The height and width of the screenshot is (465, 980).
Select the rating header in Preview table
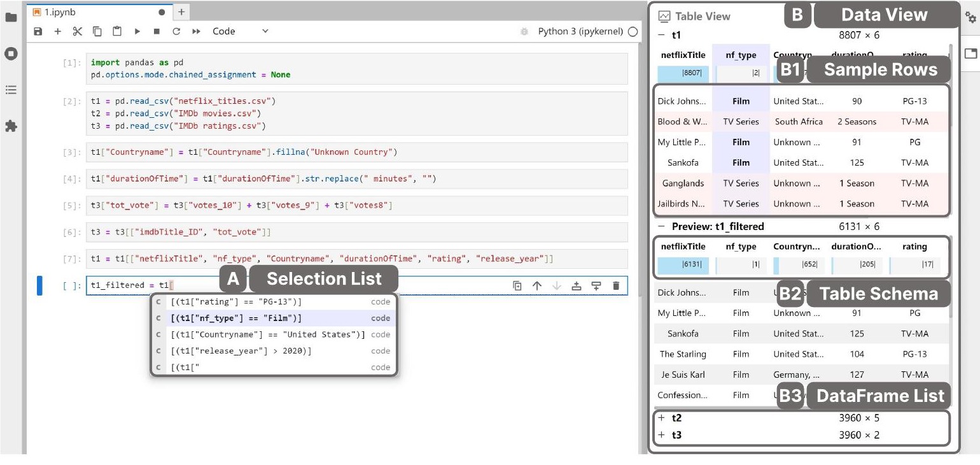(914, 247)
